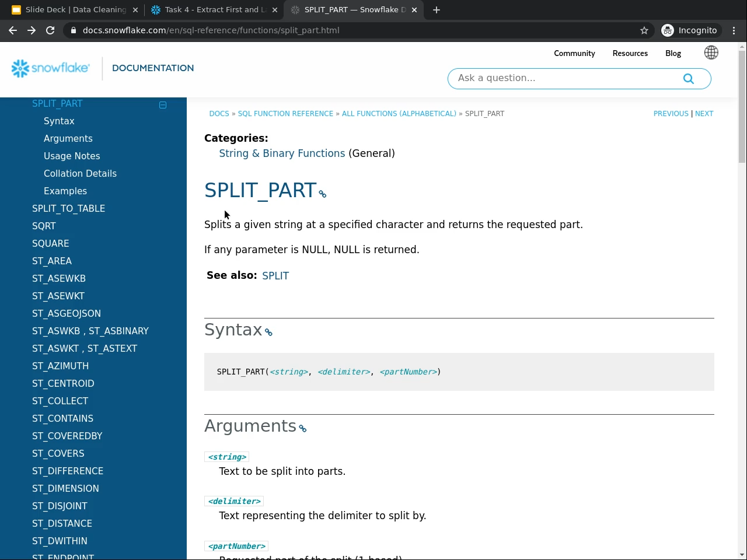Viewport: 747px width, 560px height.
Task: Follow the String & Binary Functions link
Action: pos(282,153)
